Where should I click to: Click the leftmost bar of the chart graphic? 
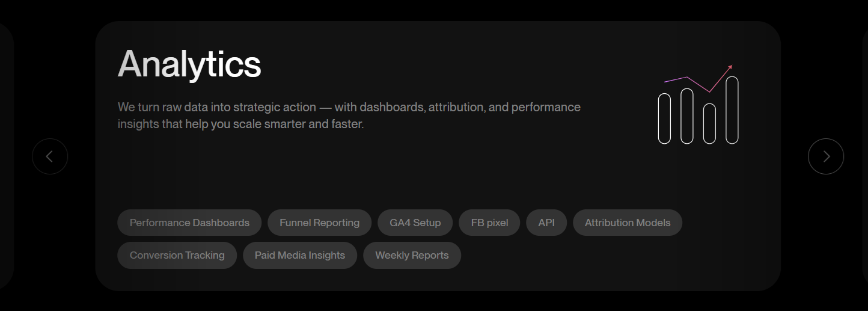[x=664, y=119]
